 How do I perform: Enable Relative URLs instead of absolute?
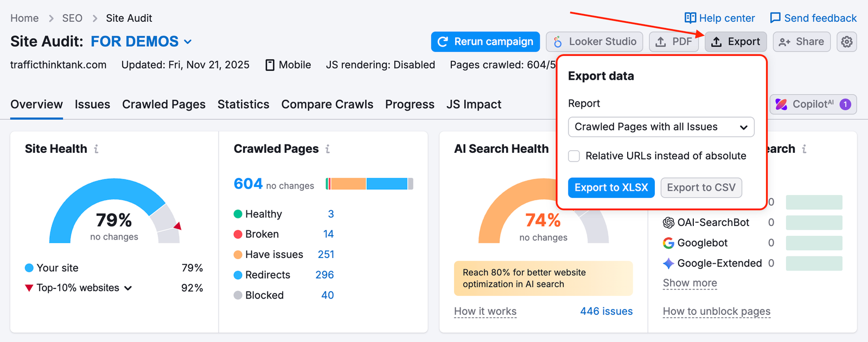(x=573, y=156)
